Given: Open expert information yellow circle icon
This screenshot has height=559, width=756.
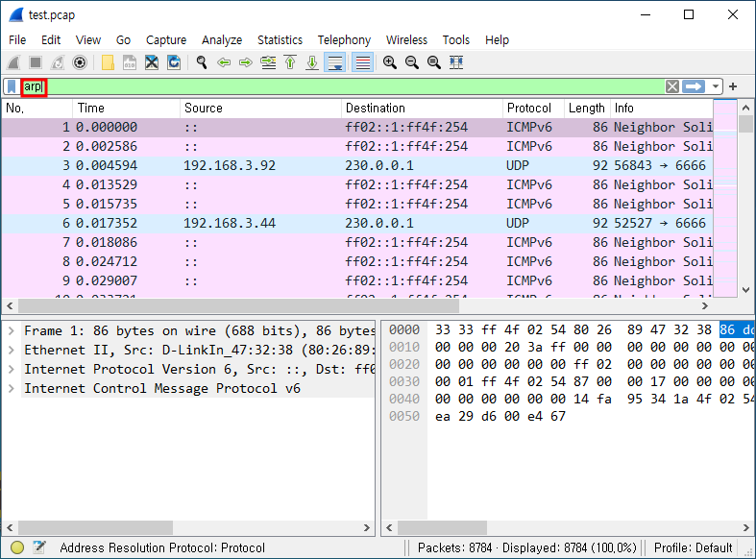Looking at the screenshot, I should click(17, 547).
